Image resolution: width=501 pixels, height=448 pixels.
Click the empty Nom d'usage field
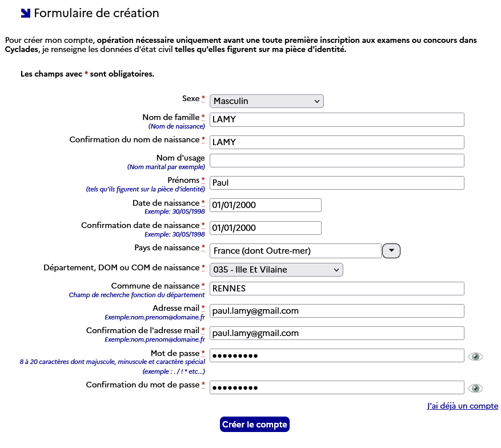click(x=337, y=161)
